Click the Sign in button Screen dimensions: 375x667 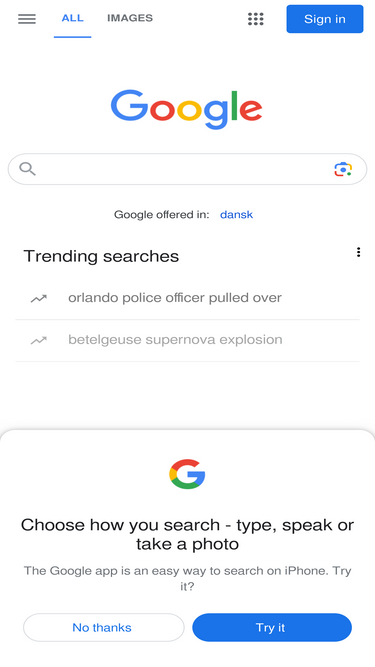(325, 19)
